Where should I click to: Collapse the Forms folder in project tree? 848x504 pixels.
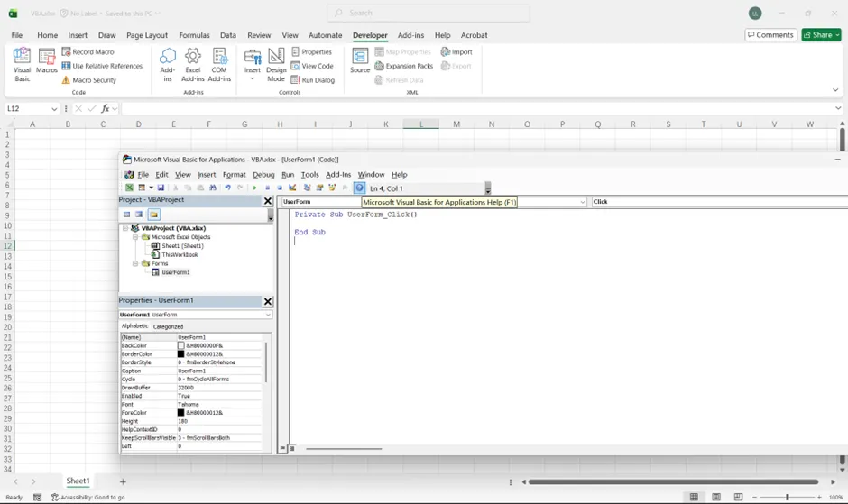pos(135,263)
